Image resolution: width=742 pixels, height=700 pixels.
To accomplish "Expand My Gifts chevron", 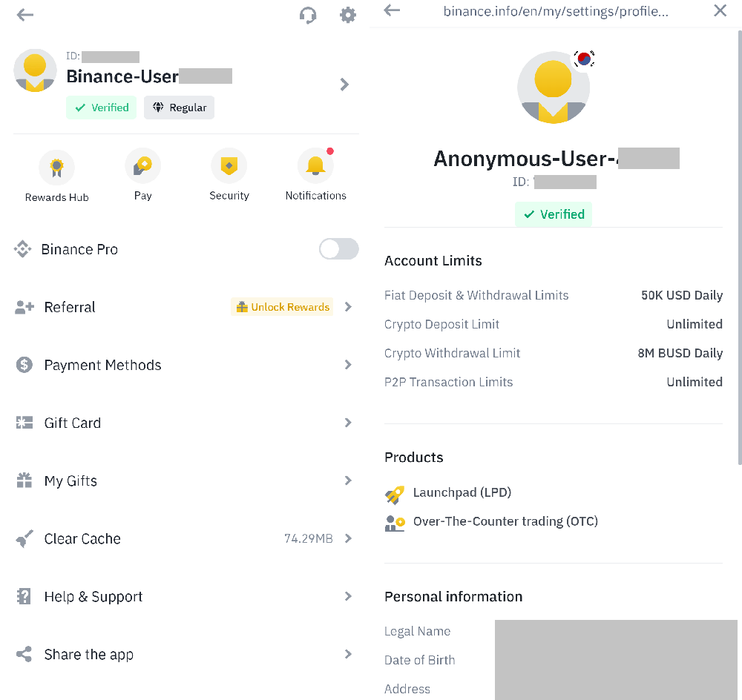I will pos(348,481).
